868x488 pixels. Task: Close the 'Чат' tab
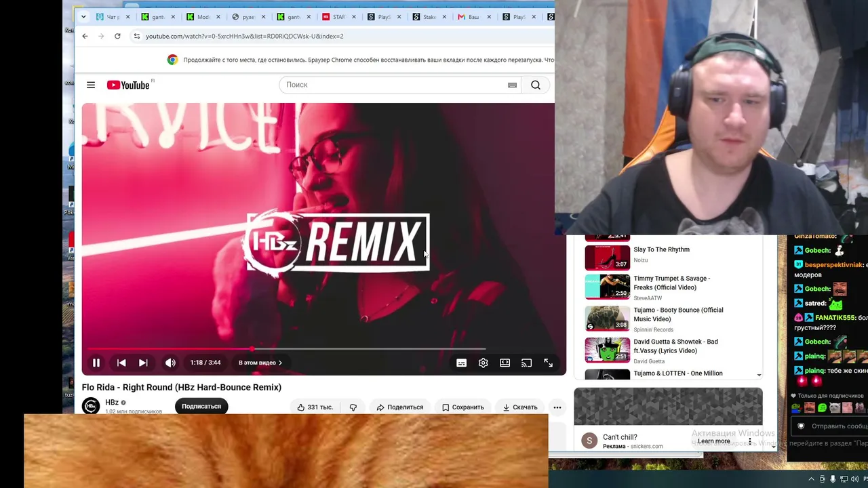pyautogui.click(x=127, y=17)
